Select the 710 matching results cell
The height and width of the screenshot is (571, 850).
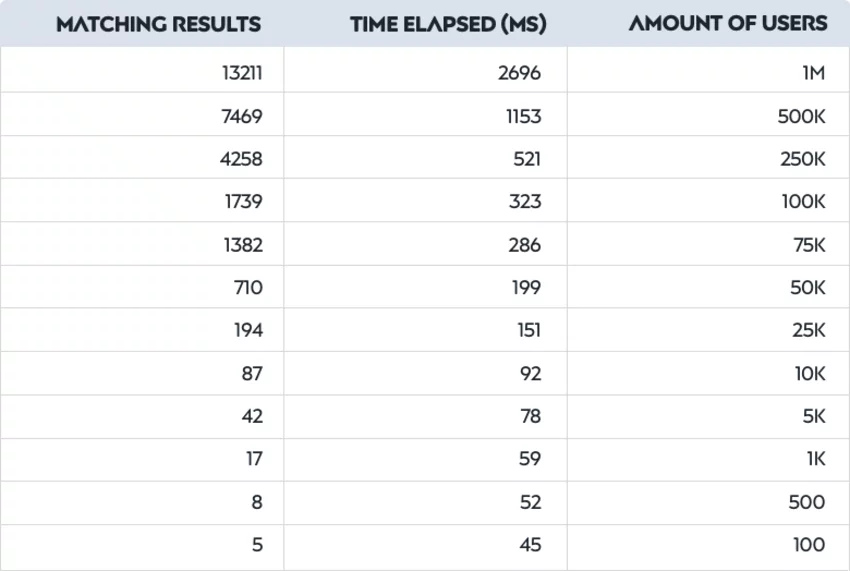(142, 287)
